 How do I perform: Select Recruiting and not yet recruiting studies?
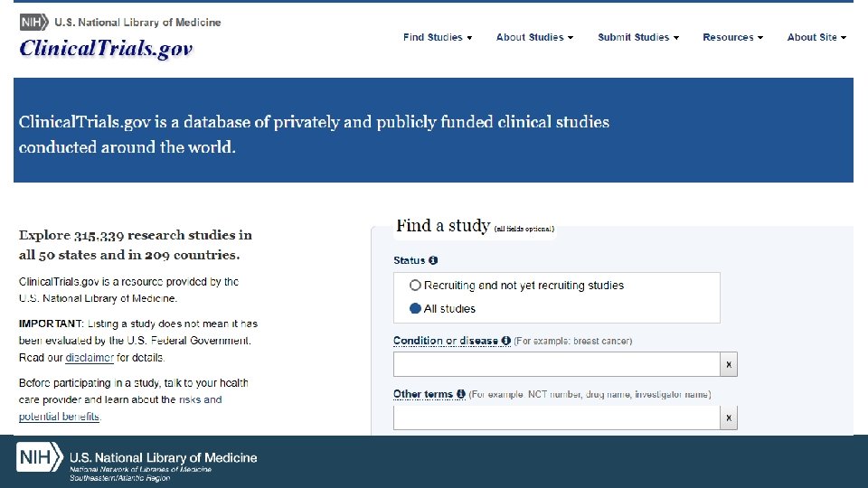tap(415, 285)
